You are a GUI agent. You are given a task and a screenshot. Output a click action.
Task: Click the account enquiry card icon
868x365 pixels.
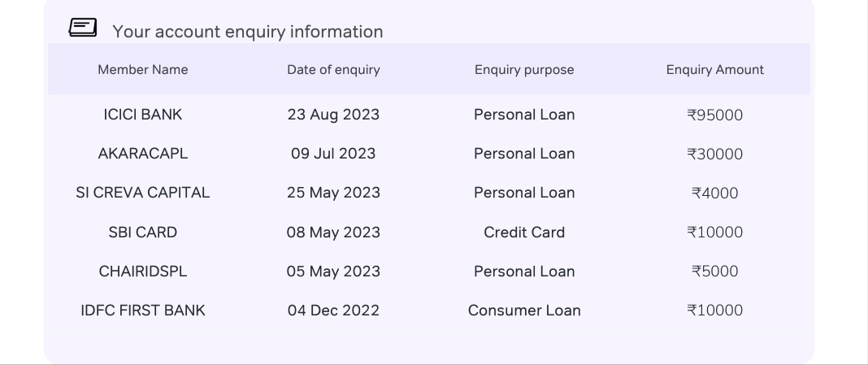pos(82,28)
